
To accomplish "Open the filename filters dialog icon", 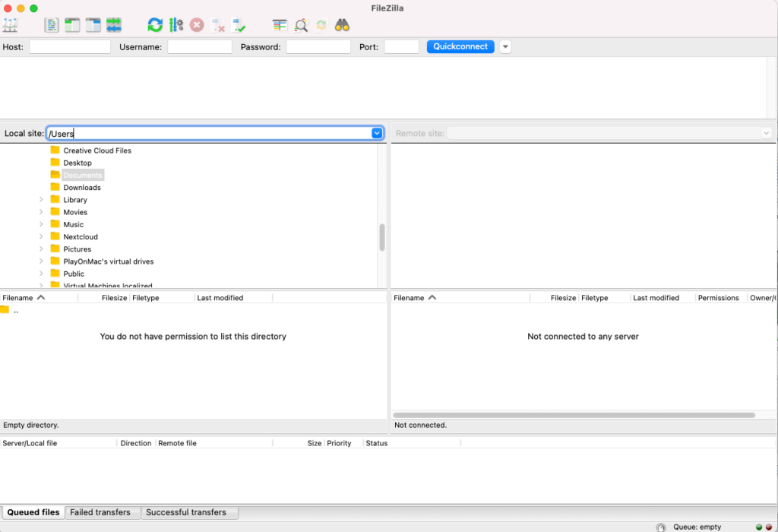I will pos(280,25).
